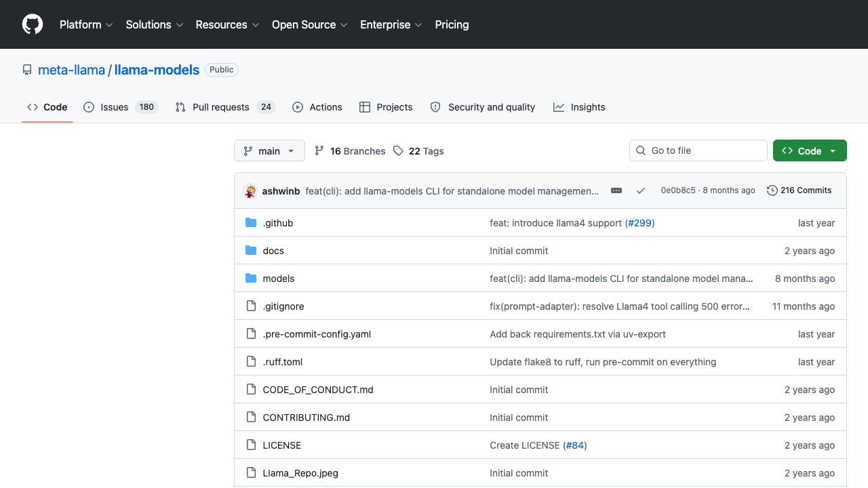Click the repository icon beside meta-llama

pyautogui.click(x=27, y=70)
